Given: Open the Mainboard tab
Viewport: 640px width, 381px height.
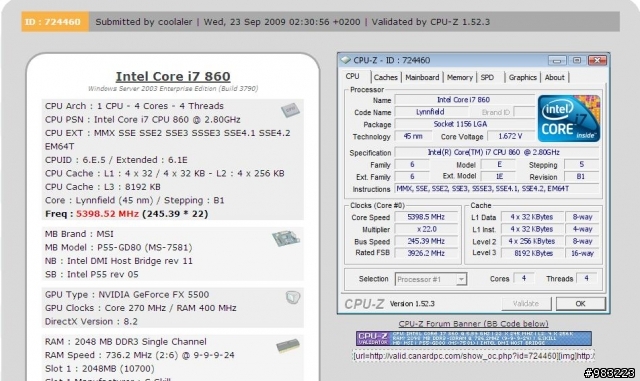Looking at the screenshot, I should (422, 77).
